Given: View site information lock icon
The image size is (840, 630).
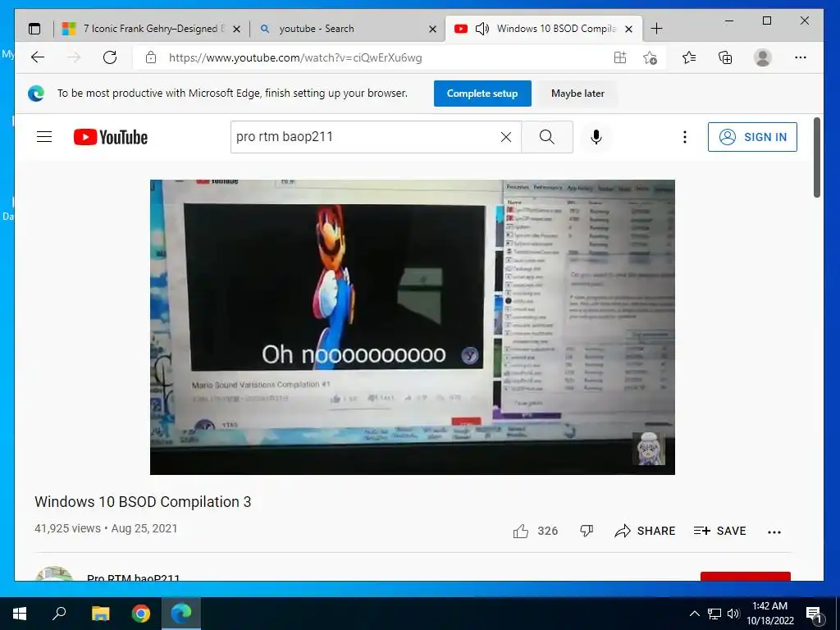Looking at the screenshot, I should coord(151,57).
